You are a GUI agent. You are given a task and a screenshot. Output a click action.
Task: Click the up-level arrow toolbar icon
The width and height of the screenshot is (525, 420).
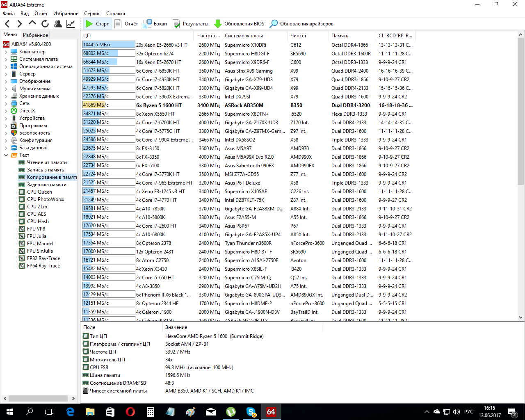point(32,24)
